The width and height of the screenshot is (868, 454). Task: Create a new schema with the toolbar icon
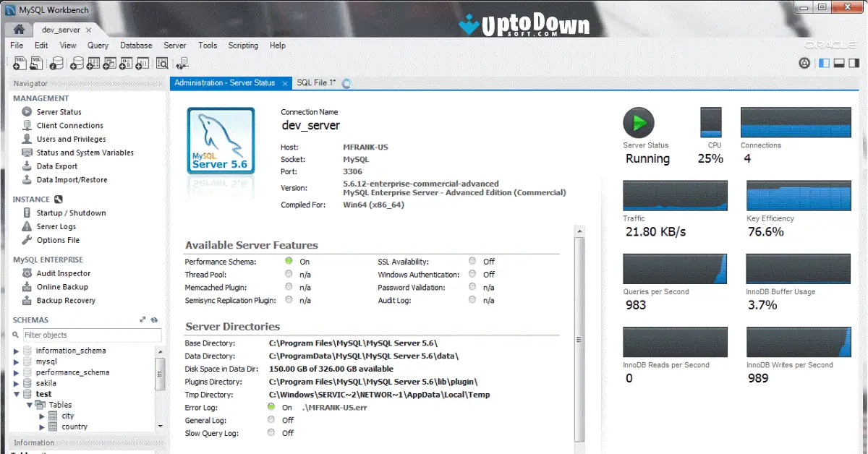(x=77, y=63)
